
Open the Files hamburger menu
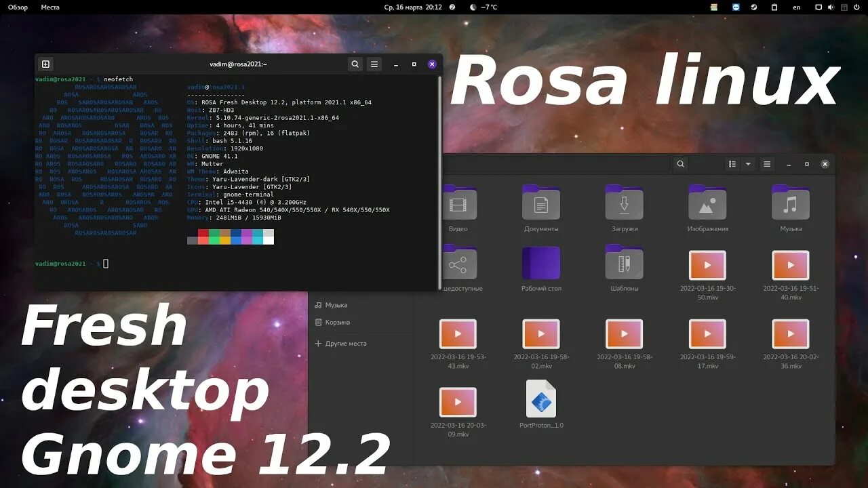(x=767, y=164)
